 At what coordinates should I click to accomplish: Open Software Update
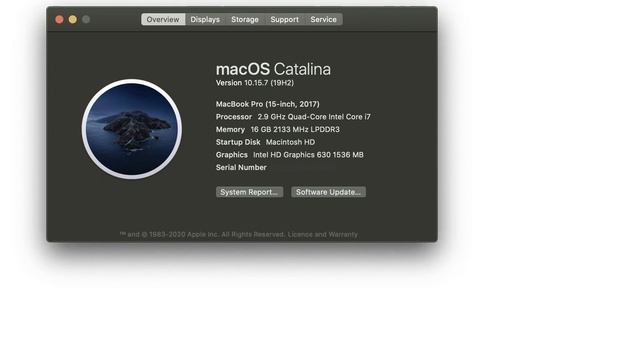[x=328, y=192]
